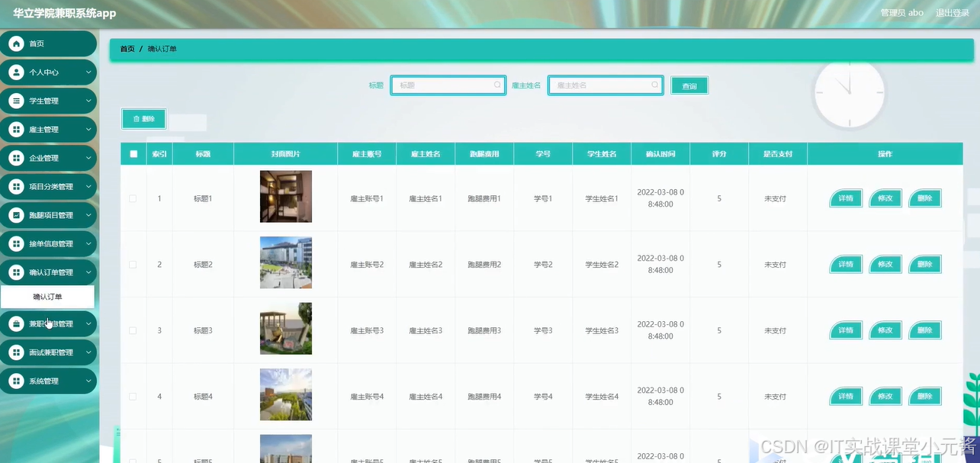Click the briefcase icon for 兼职信息管理
980x463 pixels.
[17, 324]
